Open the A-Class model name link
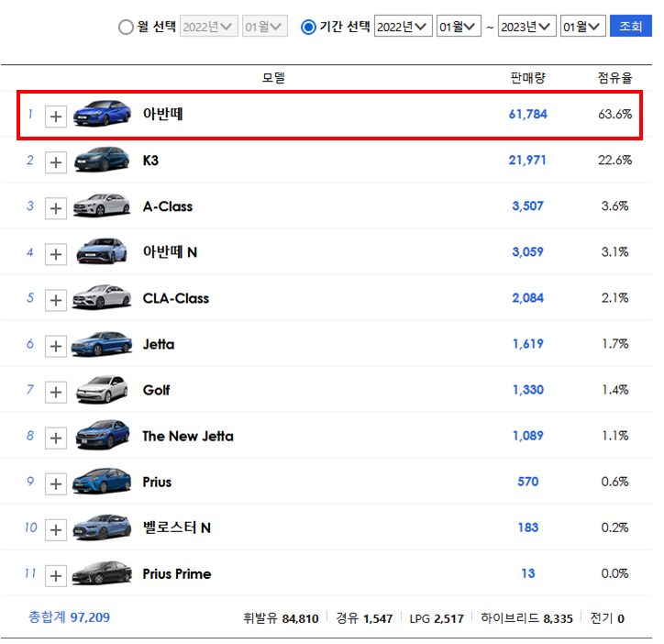This screenshot has height=644, width=664. coord(168,206)
